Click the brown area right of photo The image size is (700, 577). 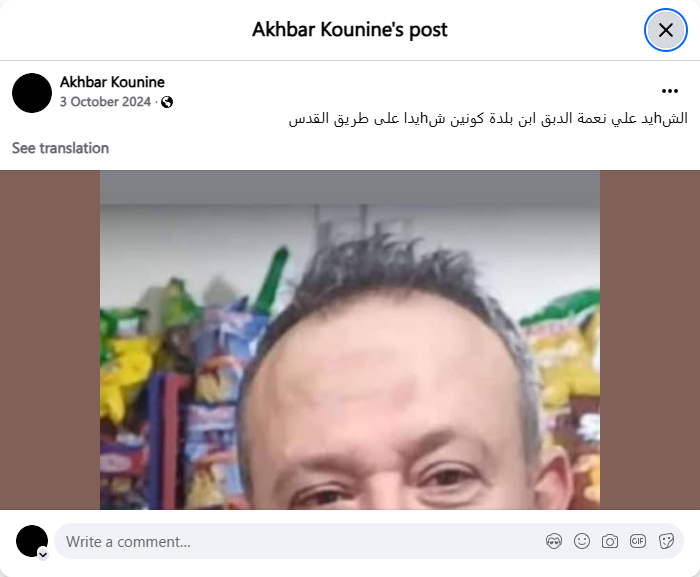(650, 340)
